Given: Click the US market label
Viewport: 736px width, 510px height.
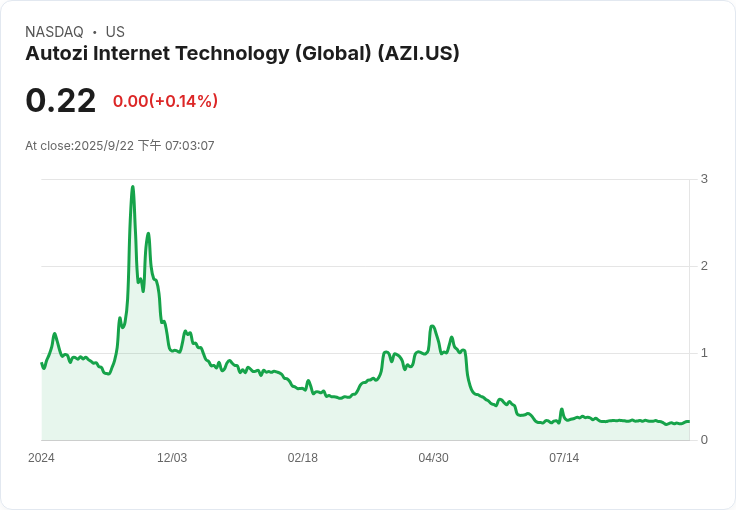Looking at the screenshot, I should pyautogui.click(x=115, y=32).
